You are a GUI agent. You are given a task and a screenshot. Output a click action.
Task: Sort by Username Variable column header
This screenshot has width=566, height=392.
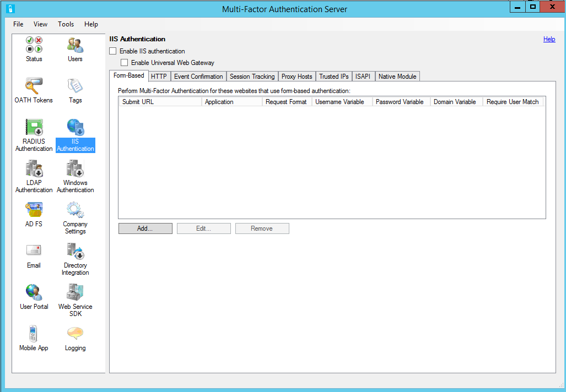click(342, 102)
